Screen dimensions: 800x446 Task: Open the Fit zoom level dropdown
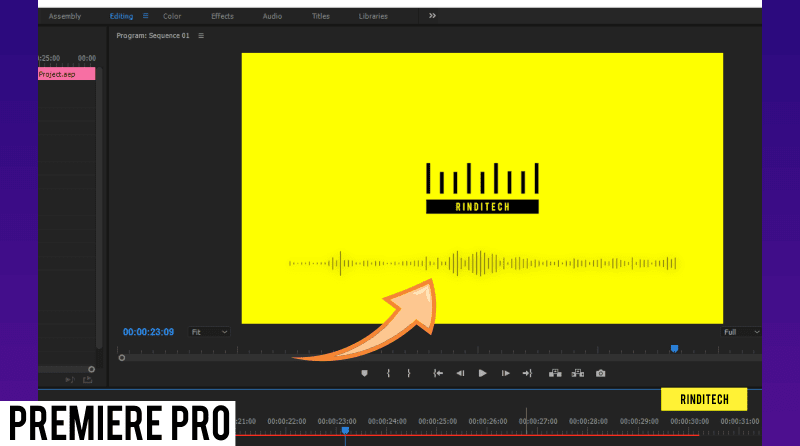[x=209, y=332]
